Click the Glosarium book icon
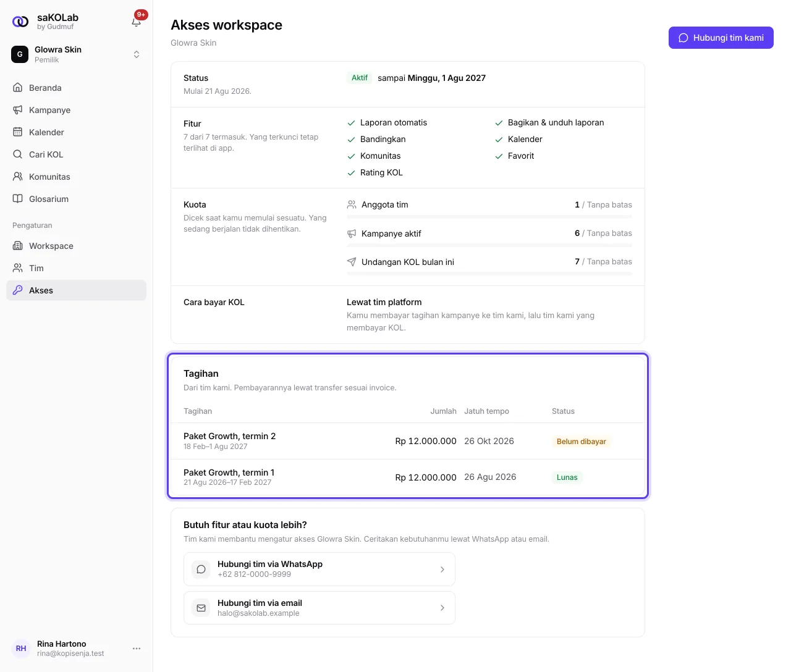The height and width of the screenshot is (672, 791). click(18, 199)
